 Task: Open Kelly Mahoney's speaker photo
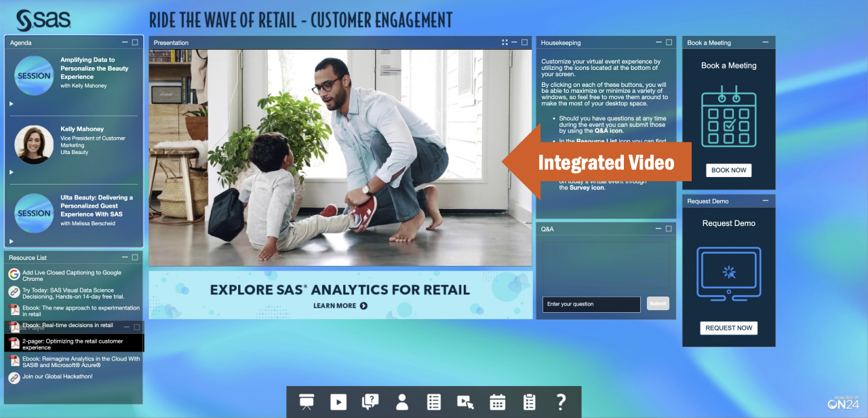click(x=34, y=145)
